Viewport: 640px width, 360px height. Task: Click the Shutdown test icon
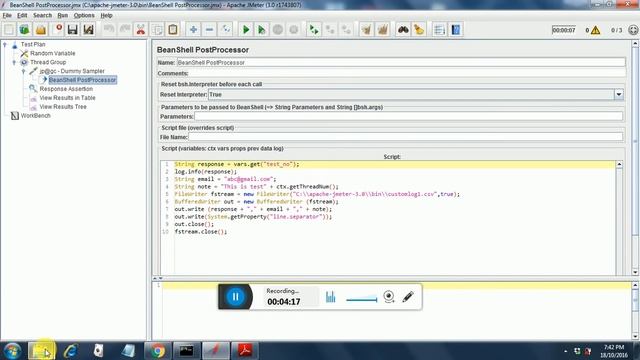click(x=293, y=29)
